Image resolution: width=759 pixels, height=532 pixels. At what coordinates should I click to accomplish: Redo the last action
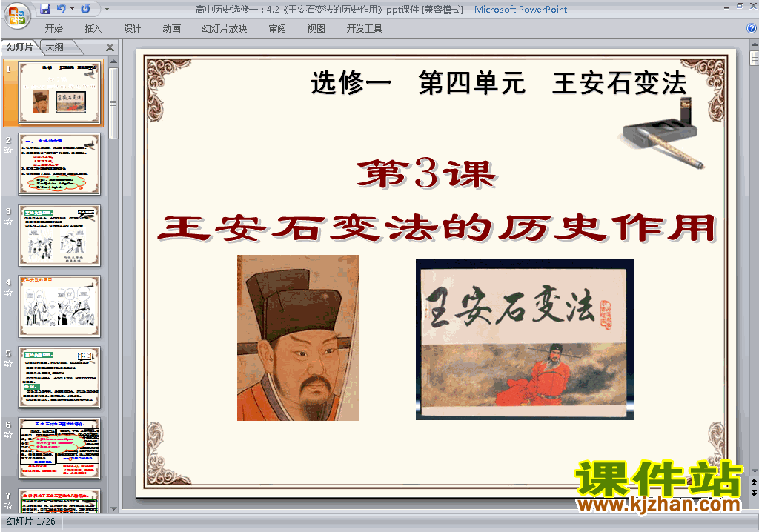[x=86, y=9]
